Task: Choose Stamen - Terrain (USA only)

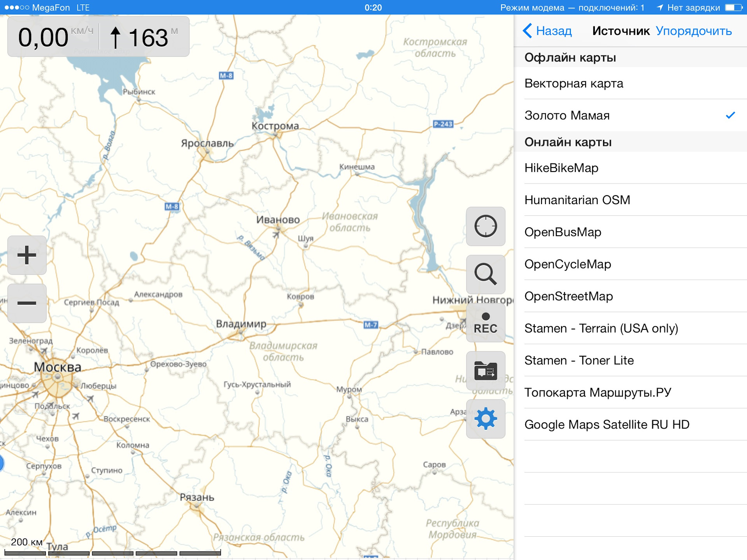Action: tap(630, 328)
